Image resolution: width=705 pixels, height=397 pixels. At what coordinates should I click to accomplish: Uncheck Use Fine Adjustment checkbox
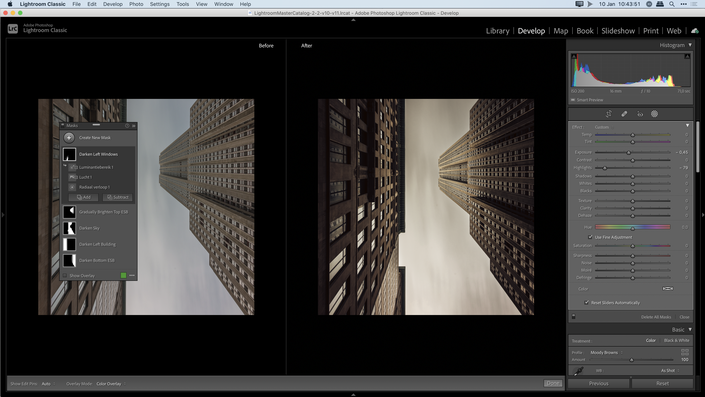(x=590, y=237)
